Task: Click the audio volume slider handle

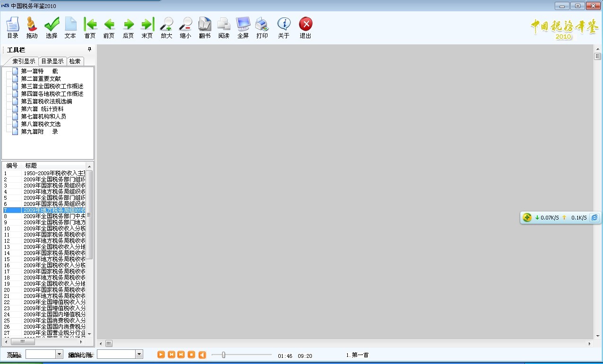Action: coord(224,355)
